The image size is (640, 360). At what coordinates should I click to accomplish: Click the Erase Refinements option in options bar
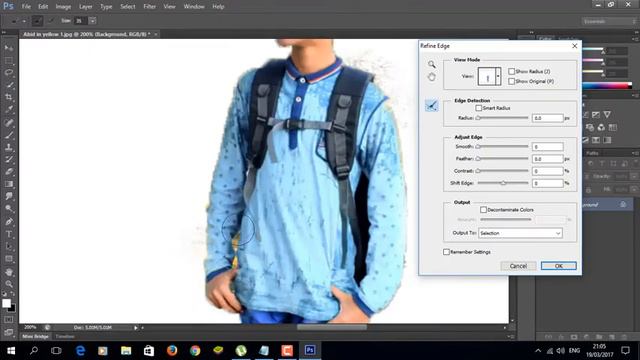click(x=51, y=21)
